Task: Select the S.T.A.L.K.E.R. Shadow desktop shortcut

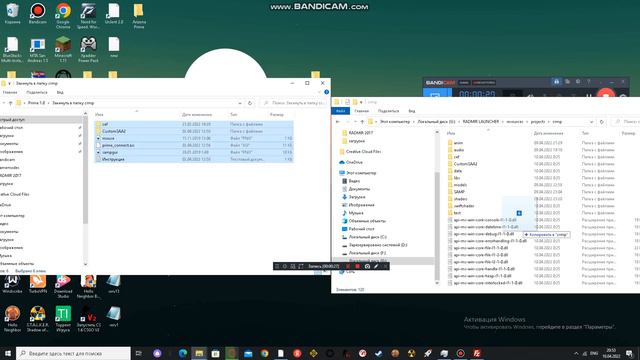Action: [x=38, y=318]
